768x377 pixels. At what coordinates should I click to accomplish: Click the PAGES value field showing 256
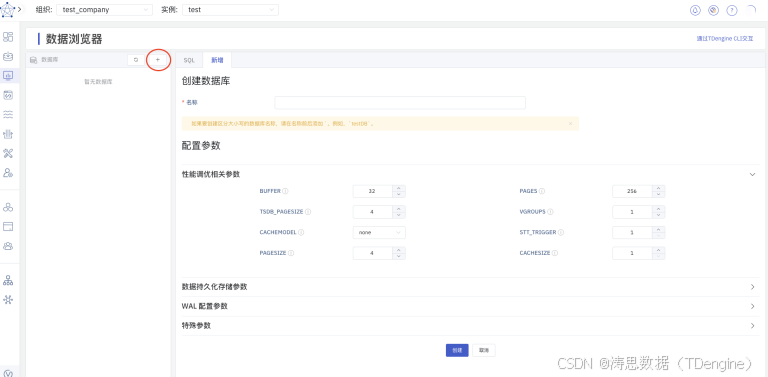[632, 191]
